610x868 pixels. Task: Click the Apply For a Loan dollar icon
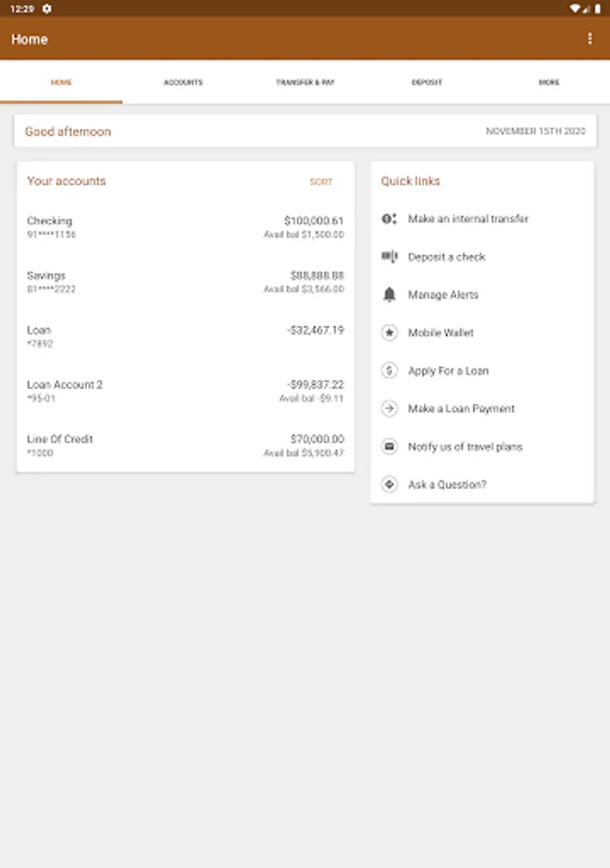[389, 370]
